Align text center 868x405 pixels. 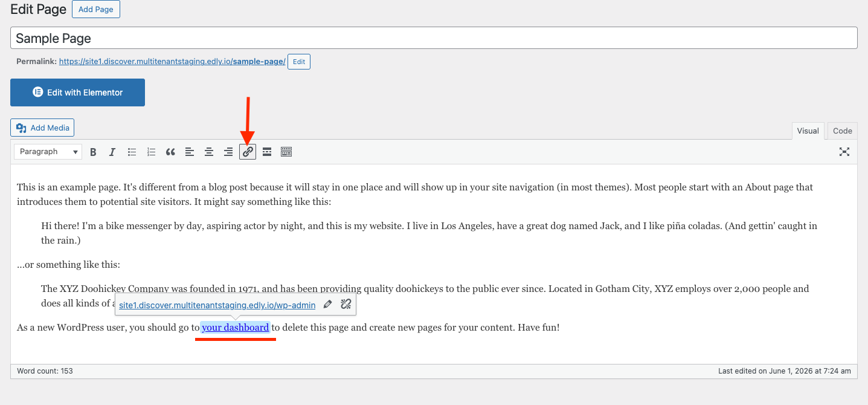click(209, 152)
